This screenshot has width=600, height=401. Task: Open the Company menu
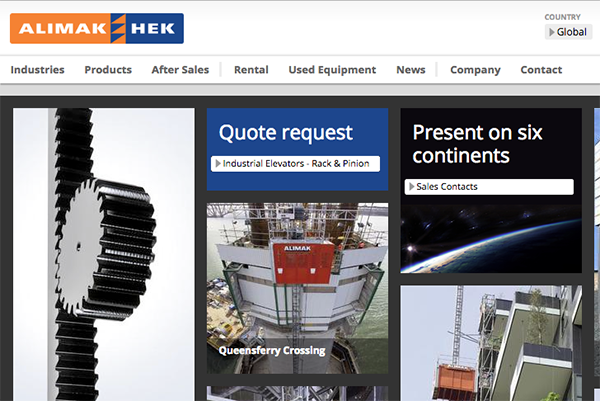pos(475,70)
